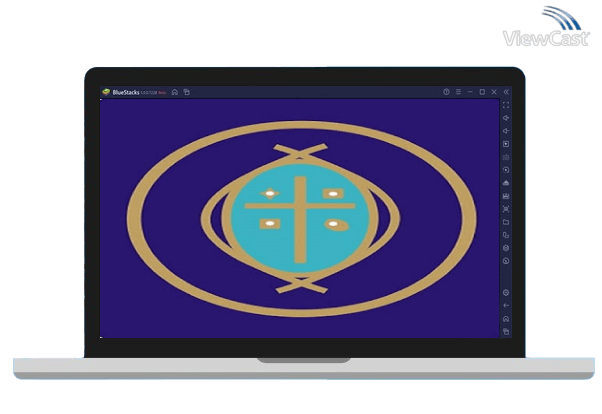602x414 pixels.
Task: Go to Android home via bottom side toolbar icon
Action: tap(506, 319)
